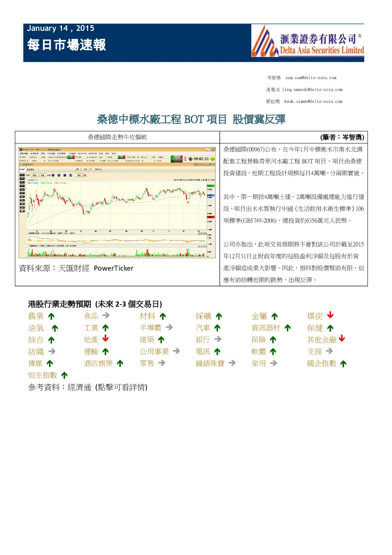Viewport: 392px width, 555px height.
Task: Select the heading 港股行業走勢預期
Action: click(60, 304)
